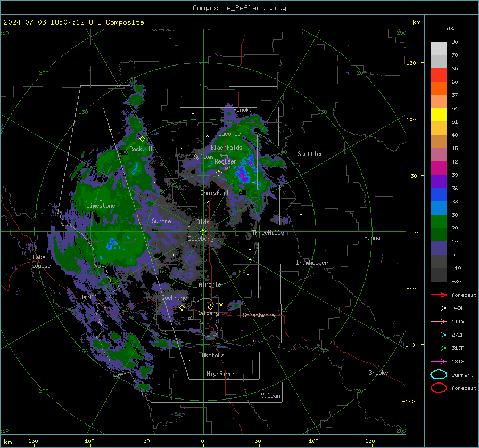Viewport: 479px width, 448px height.
Task: Click the HighRiver town label
Action: point(221,374)
